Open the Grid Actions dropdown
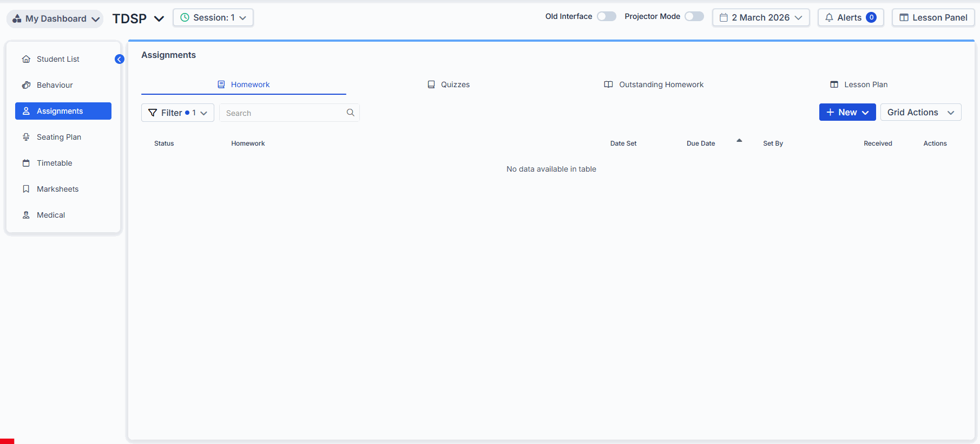 920,112
